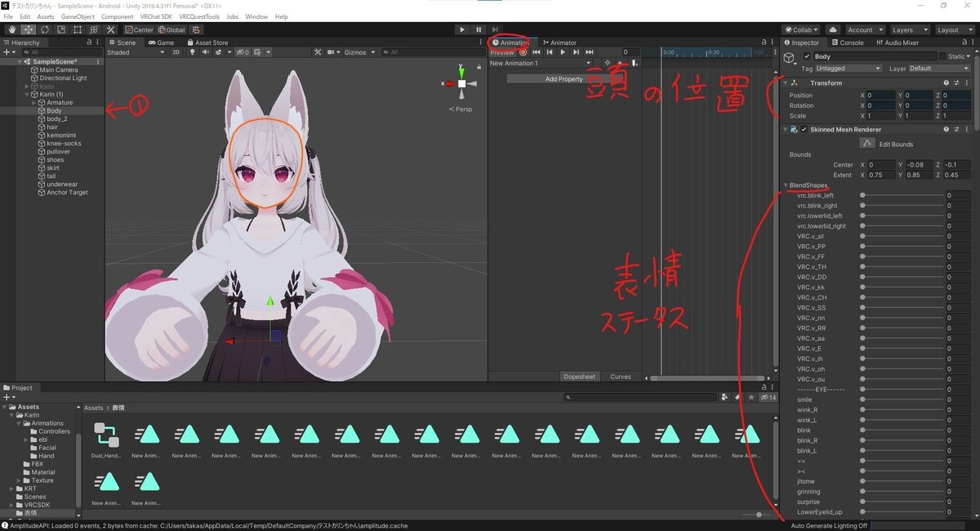The image size is (980, 531).
Task: Toggle the 2D view button in Scene
Action: 176,52
